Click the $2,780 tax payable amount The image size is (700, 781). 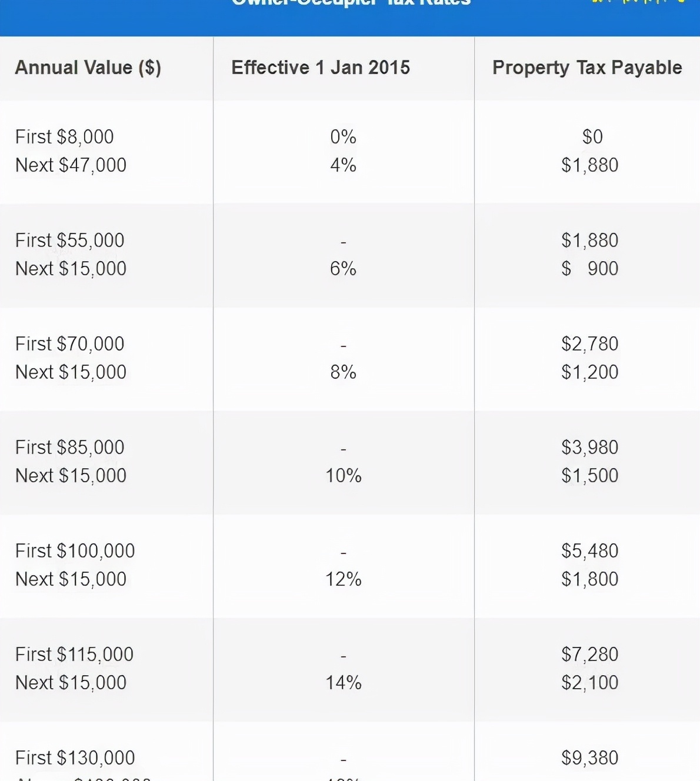point(590,344)
